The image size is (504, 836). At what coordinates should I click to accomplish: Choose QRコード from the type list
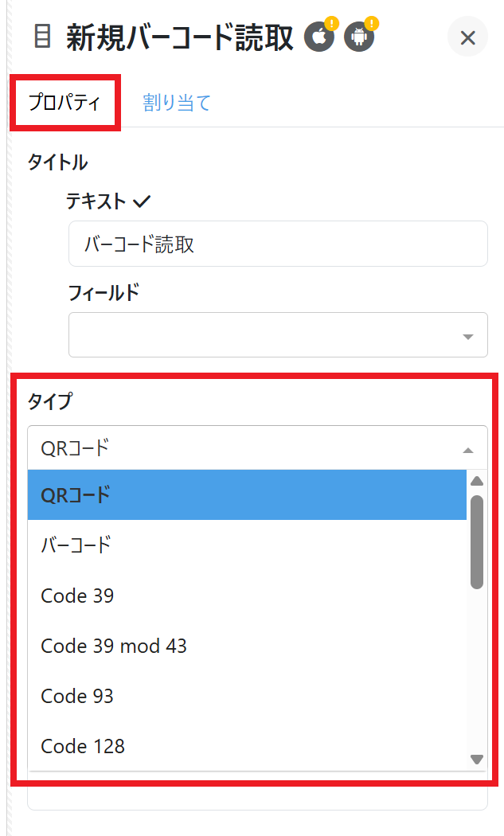coord(247,494)
